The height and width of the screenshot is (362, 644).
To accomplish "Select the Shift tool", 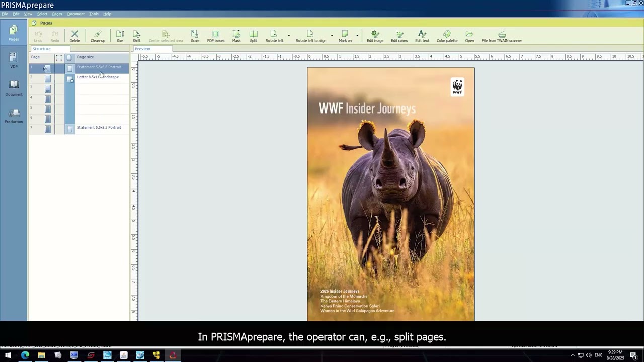I will 136,36.
